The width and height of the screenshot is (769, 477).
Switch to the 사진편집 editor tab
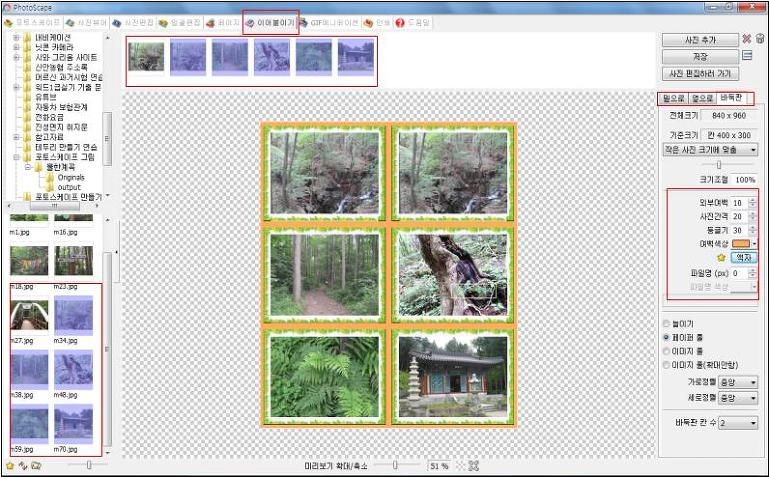coord(133,23)
